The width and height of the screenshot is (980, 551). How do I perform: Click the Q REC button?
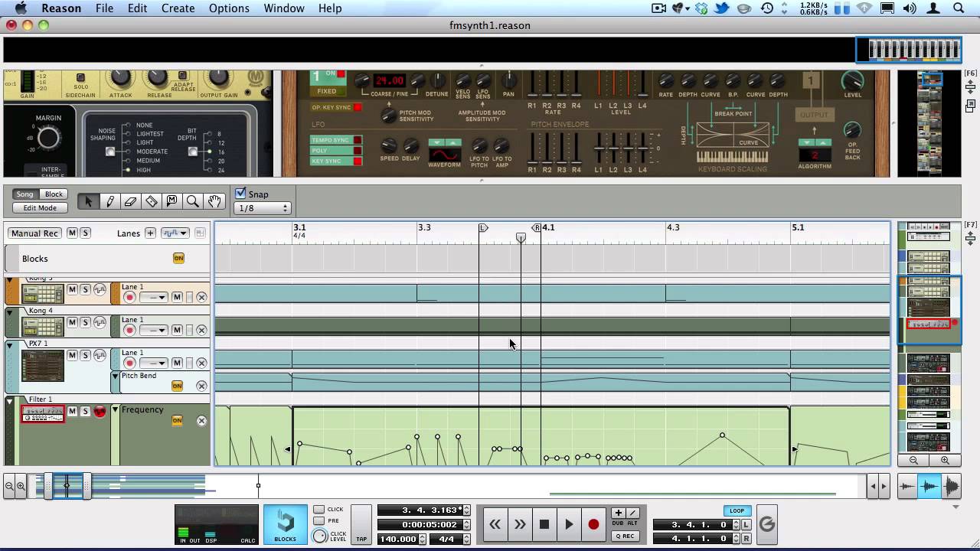coord(625,536)
